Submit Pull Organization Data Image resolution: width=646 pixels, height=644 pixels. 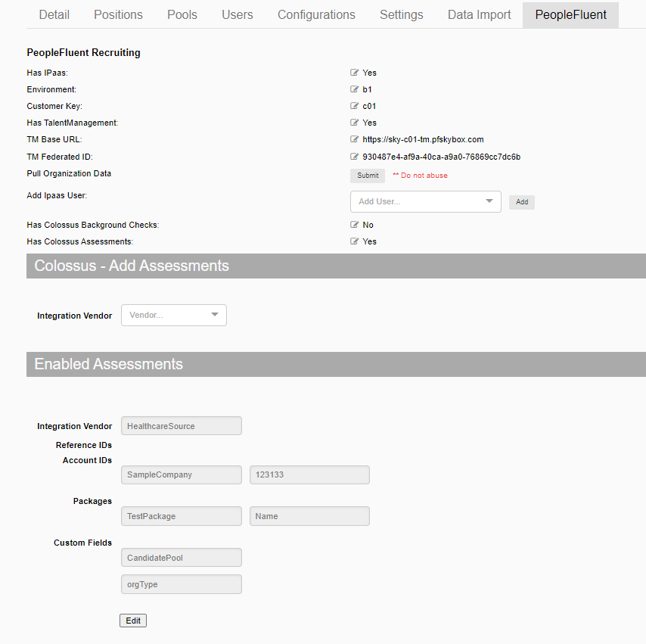click(x=368, y=176)
